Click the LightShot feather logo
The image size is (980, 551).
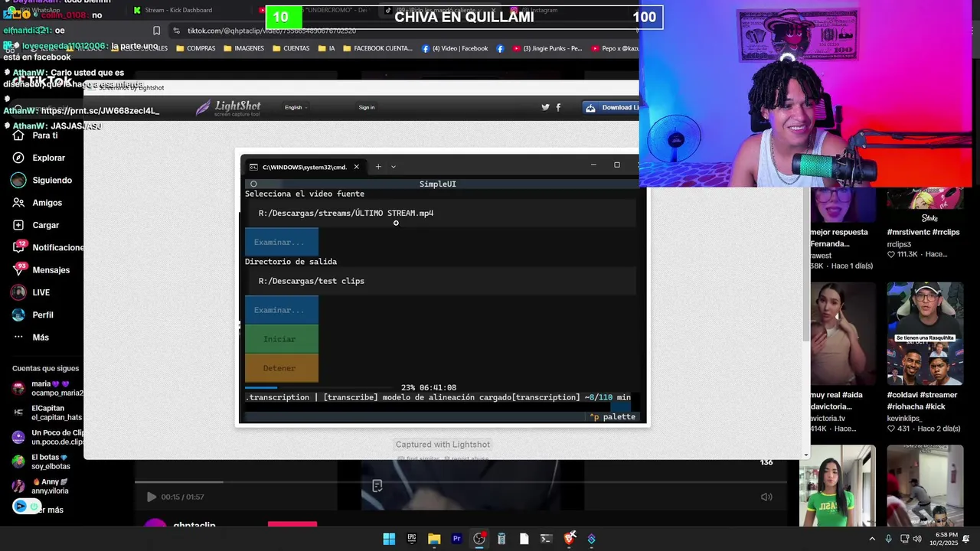[203, 107]
